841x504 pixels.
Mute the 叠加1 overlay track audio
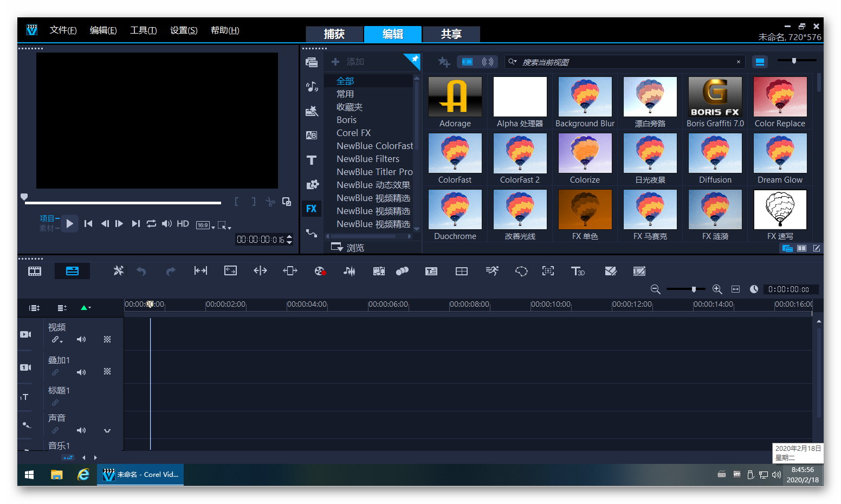tap(81, 372)
